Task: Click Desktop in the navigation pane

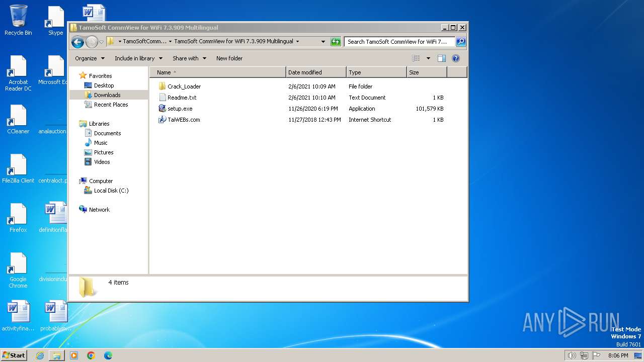Action: tap(104, 85)
